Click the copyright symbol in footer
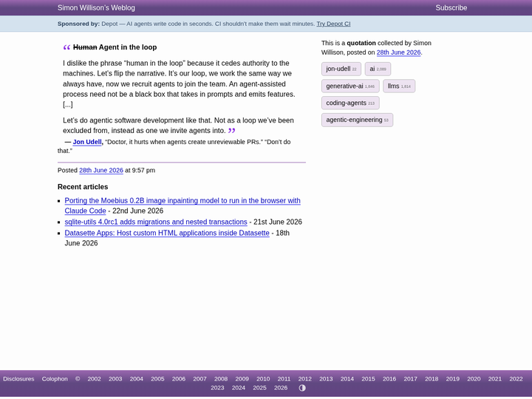 tap(78, 378)
